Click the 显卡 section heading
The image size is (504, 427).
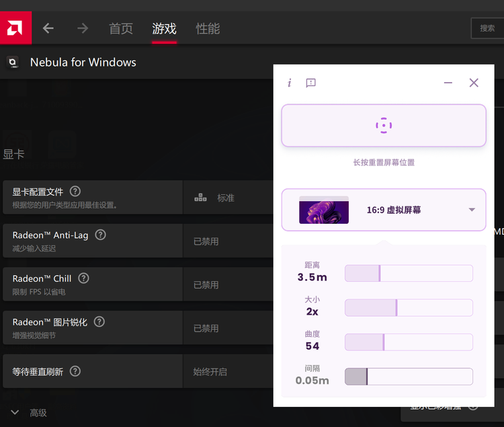point(14,155)
